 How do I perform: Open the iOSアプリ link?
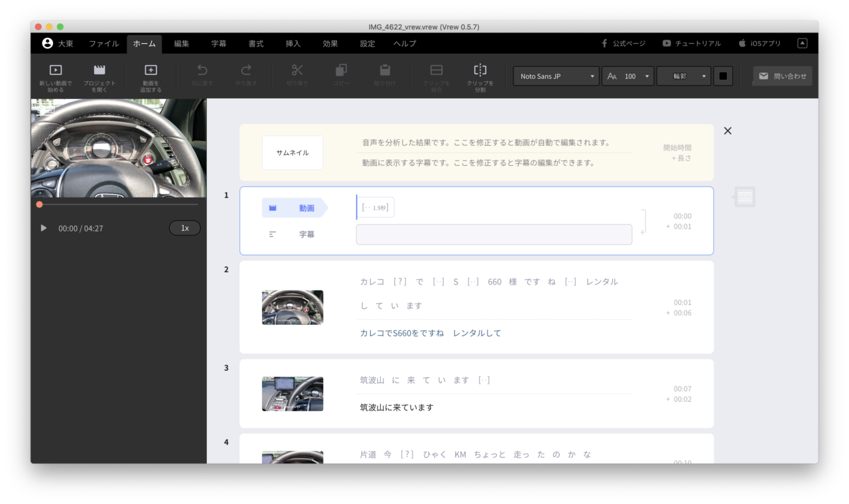tap(759, 43)
